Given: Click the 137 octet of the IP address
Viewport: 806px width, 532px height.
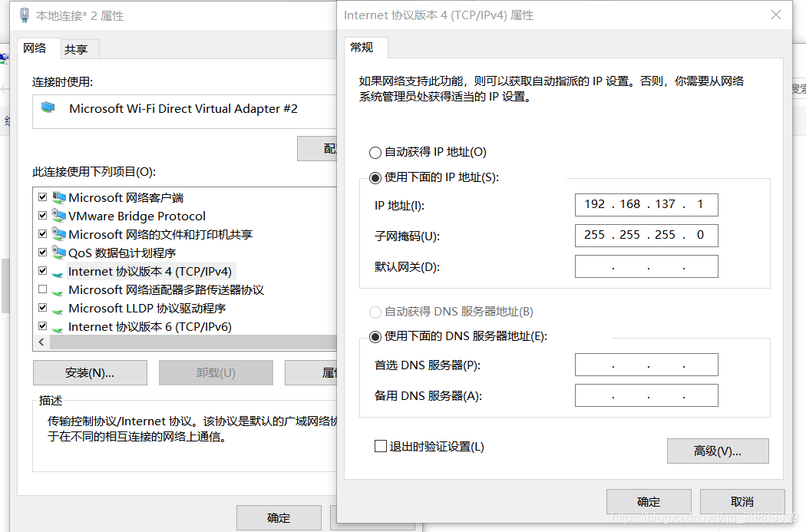Looking at the screenshot, I should coord(666,204).
